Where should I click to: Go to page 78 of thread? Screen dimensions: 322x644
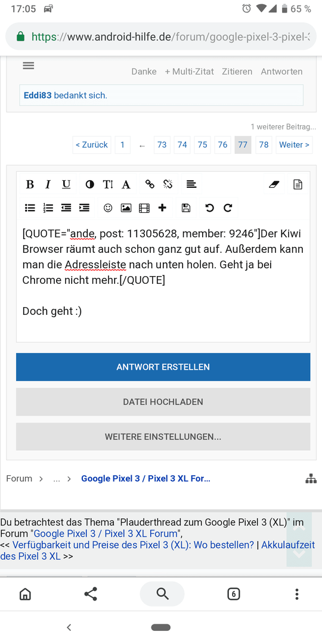264,144
